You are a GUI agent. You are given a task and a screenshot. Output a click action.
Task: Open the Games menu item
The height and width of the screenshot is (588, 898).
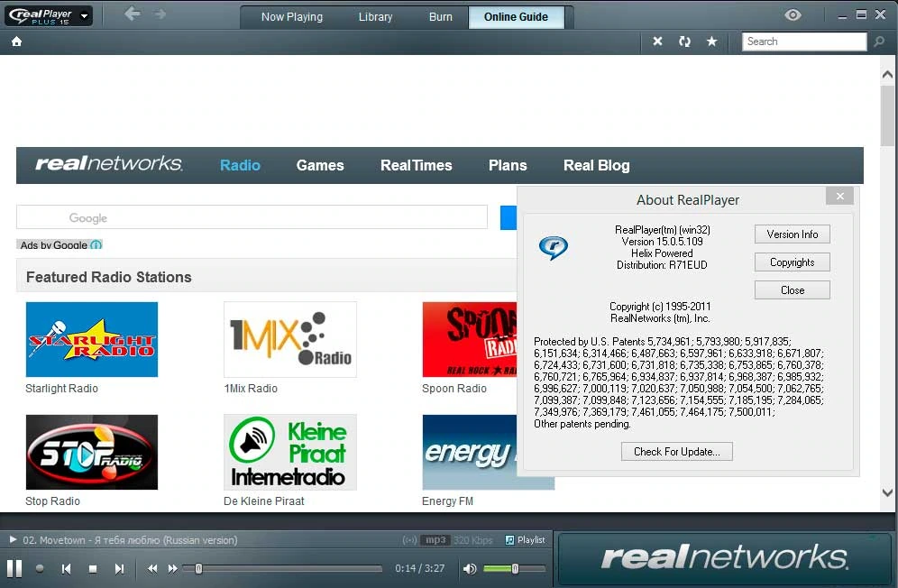(x=320, y=165)
